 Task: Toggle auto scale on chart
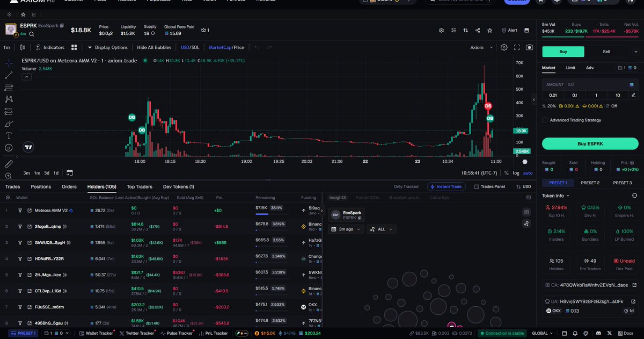coord(528,172)
